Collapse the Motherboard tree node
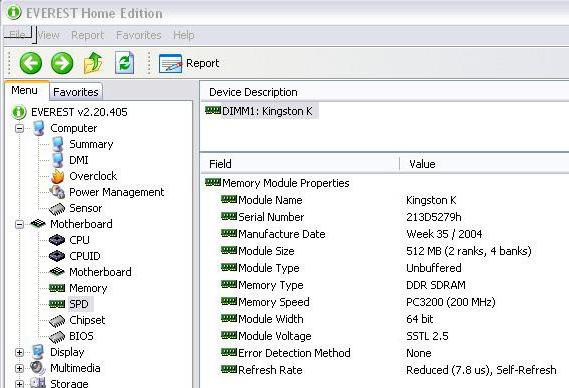569x388 pixels. point(20,224)
